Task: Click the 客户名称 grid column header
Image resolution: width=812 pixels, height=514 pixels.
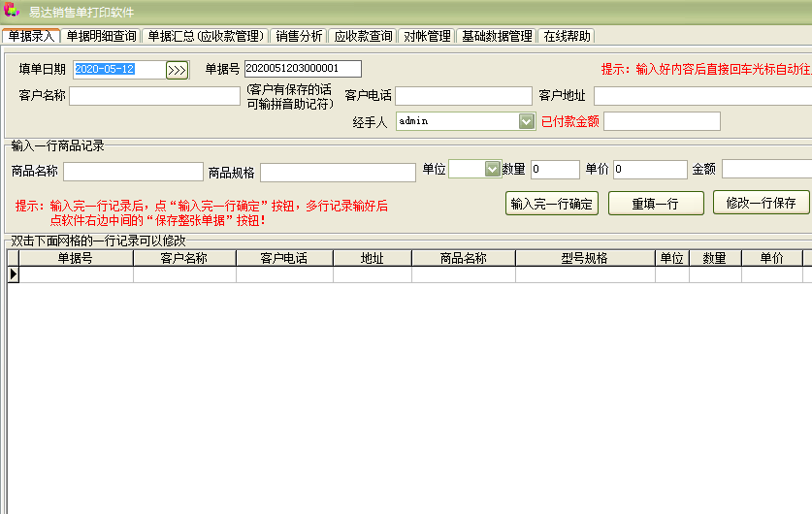Action: point(184,258)
